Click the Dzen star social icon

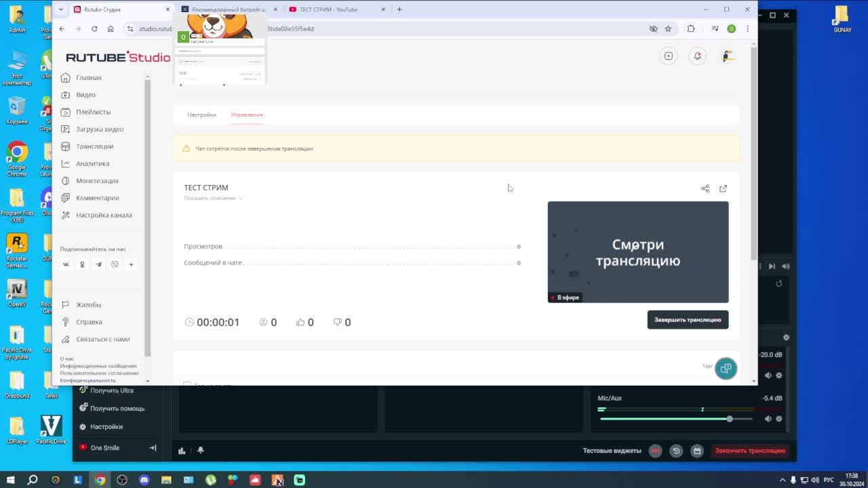point(131,264)
